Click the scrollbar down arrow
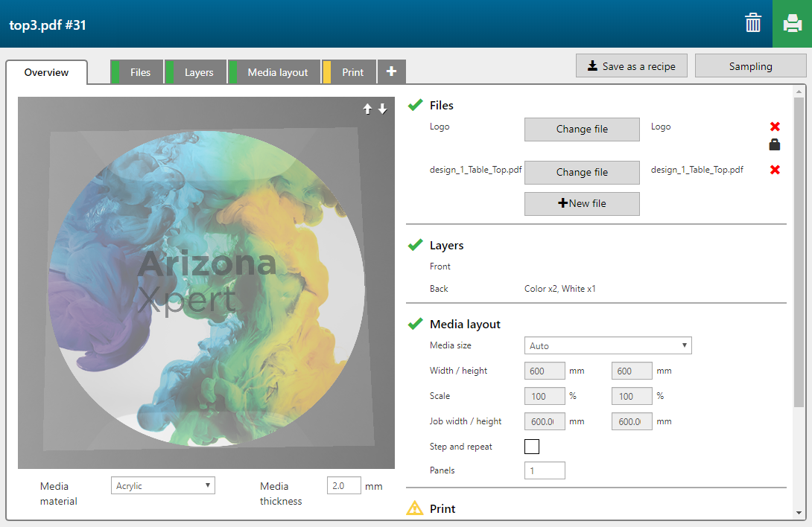Viewport: 812px width, 527px height. pyautogui.click(x=799, y=513)
